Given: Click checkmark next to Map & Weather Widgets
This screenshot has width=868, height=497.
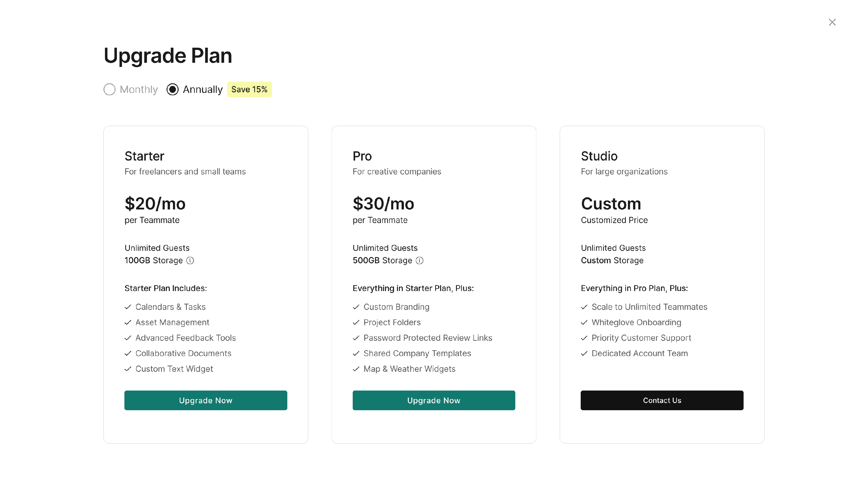Looking at the screenshot, I should coord(356,369).
